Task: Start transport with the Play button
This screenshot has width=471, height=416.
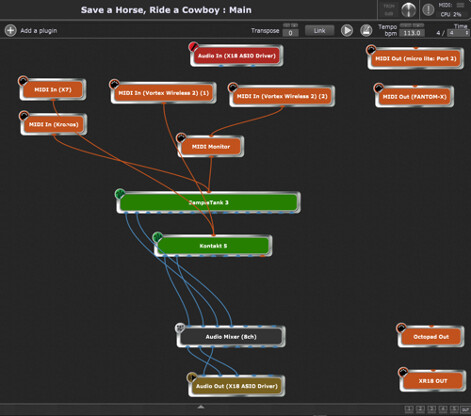Action: tap(347, 31)
